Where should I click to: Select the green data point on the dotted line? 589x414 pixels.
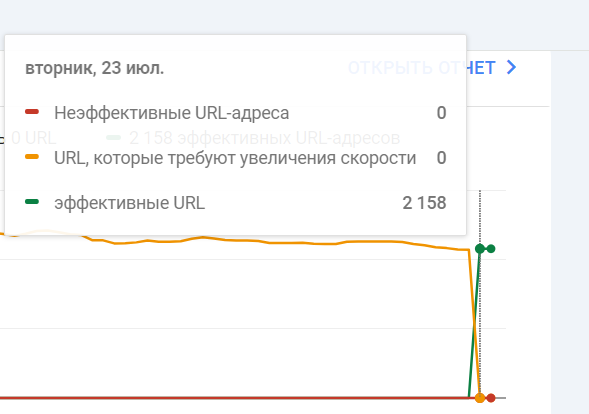tap(480, 248)
